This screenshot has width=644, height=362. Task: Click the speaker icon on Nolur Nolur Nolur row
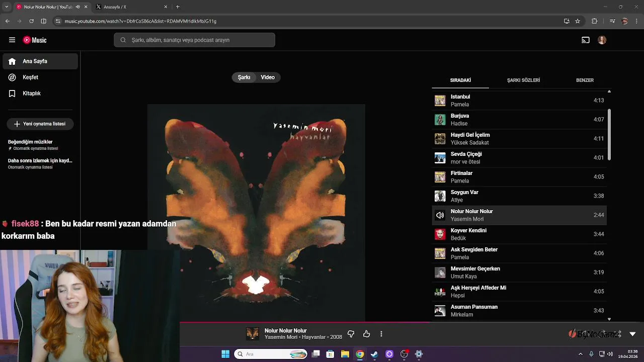click(x=440, y=215)
